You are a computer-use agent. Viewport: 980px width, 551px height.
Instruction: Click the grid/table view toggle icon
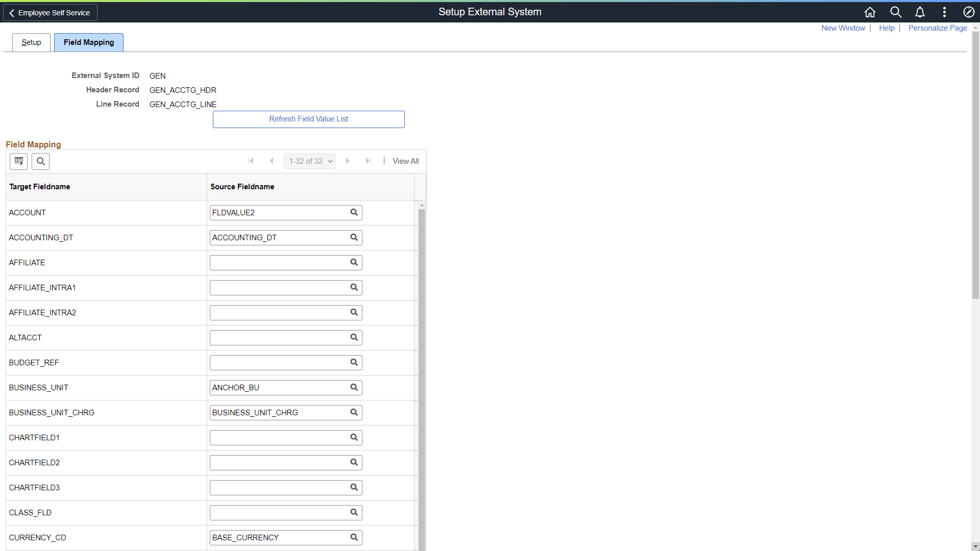tap(19, 161)
